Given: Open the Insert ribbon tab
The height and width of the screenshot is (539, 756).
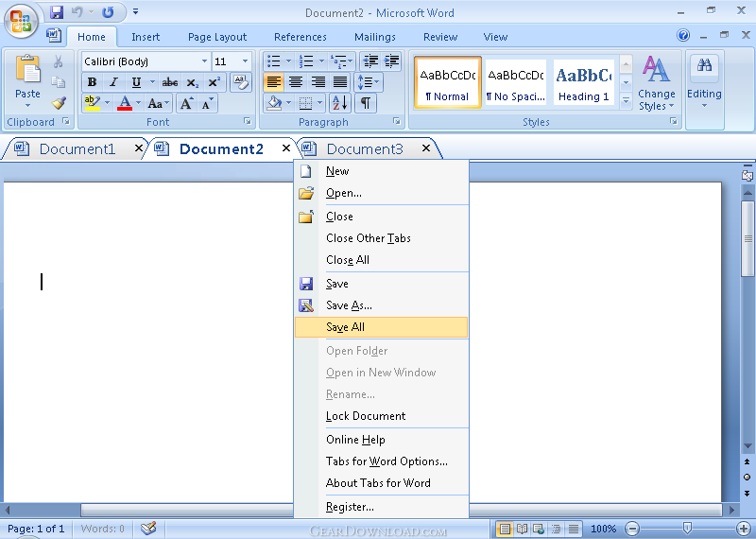Looking at the screenshot, I should coord(146,37).
